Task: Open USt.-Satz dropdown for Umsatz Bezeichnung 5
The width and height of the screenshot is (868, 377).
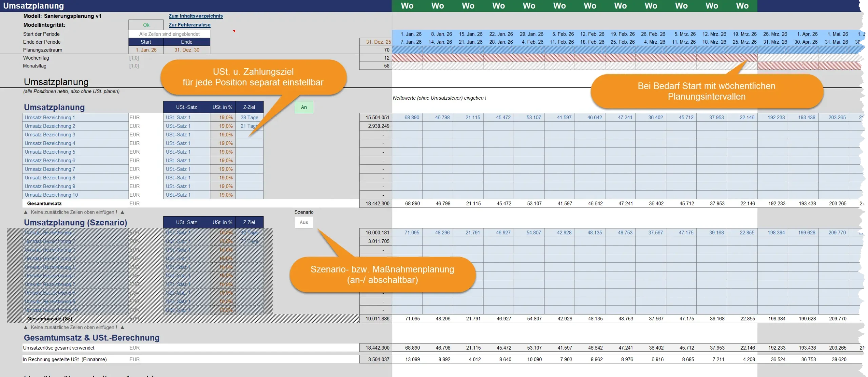Action: [x=186, y=152]
